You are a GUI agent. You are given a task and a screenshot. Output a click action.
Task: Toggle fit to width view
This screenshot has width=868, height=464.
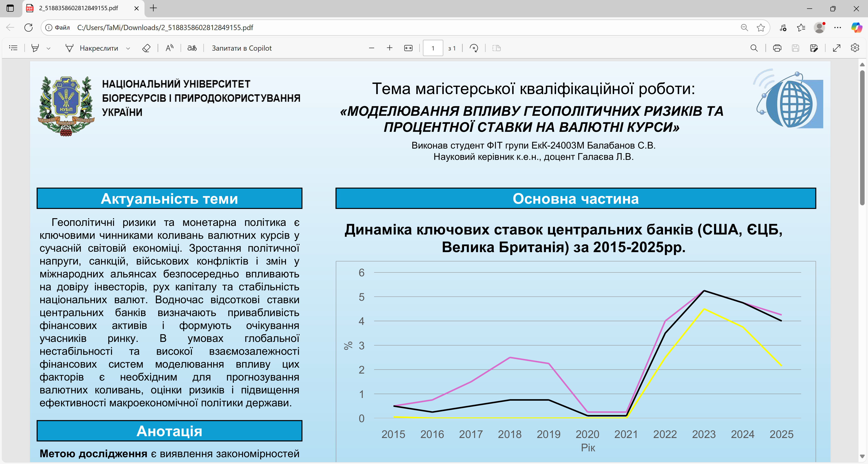408,48
